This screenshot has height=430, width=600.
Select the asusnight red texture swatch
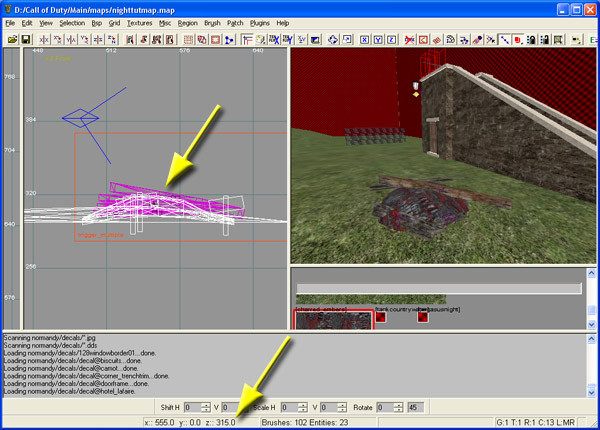coord(422,317)
